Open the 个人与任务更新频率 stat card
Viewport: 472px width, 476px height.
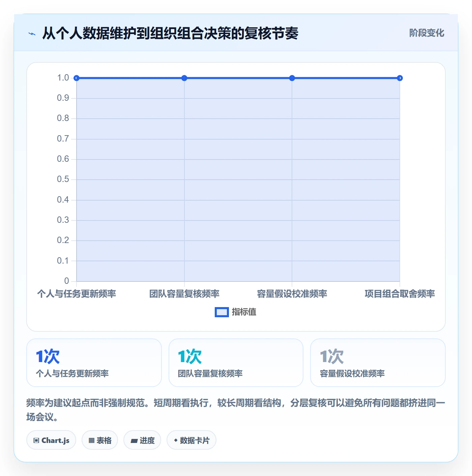pos(94,363)
